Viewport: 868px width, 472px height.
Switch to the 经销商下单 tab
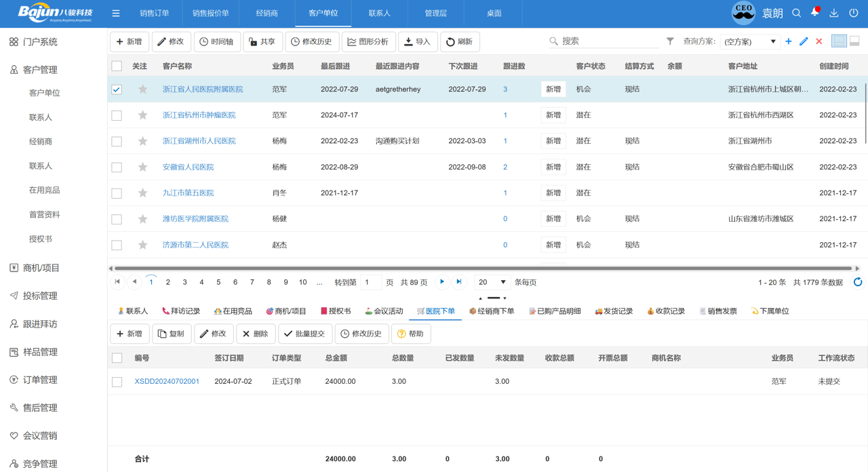(x=497, y=311)
